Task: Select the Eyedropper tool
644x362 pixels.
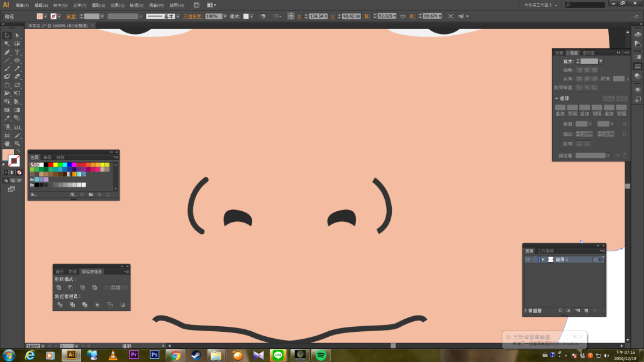Action: click(7, 118)
